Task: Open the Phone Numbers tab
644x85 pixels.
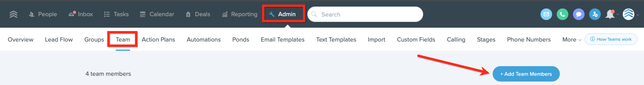Action: click(x=529, y=39)
